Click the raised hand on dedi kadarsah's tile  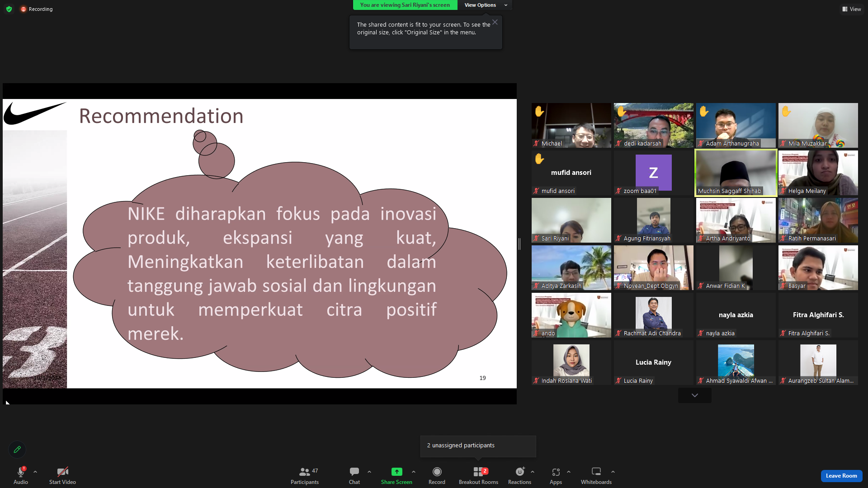(x=622, y=111)
